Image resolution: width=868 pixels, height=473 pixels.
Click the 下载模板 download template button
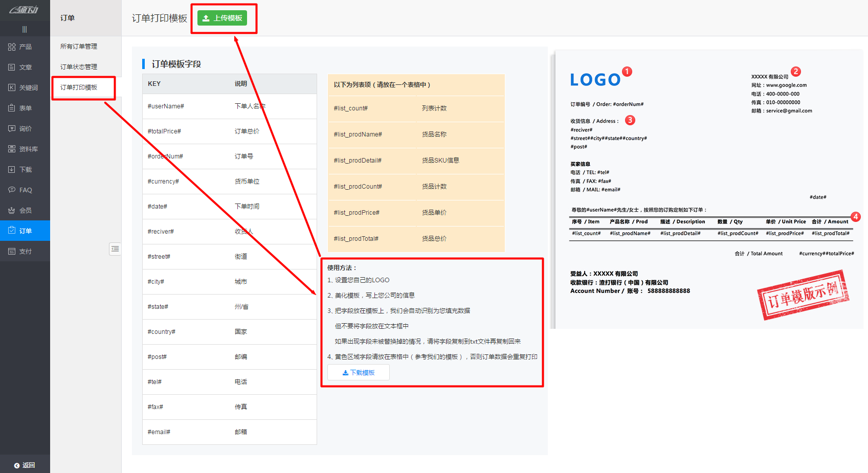[x=358, y=372]
